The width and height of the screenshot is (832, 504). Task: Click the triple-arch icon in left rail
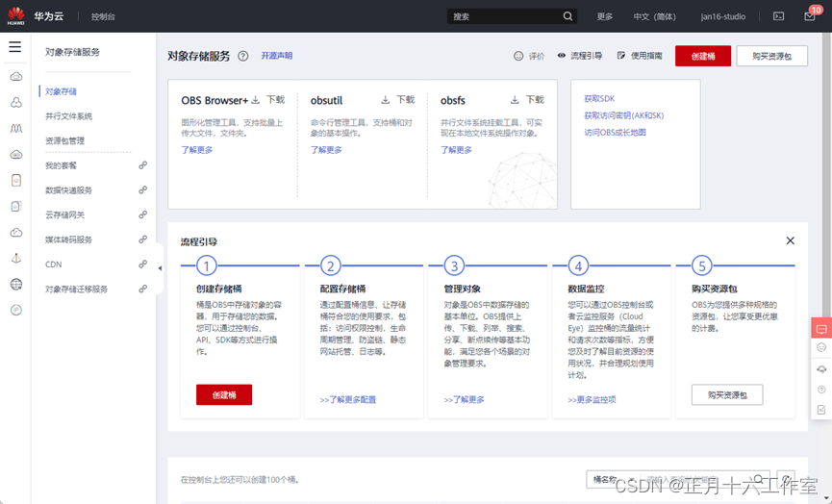click(16, 128)
